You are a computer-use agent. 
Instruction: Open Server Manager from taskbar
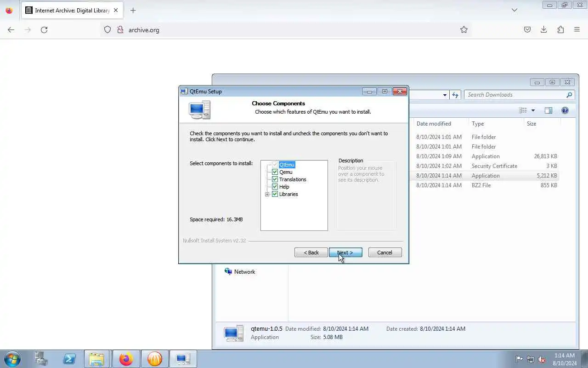[x=41, y=359]
